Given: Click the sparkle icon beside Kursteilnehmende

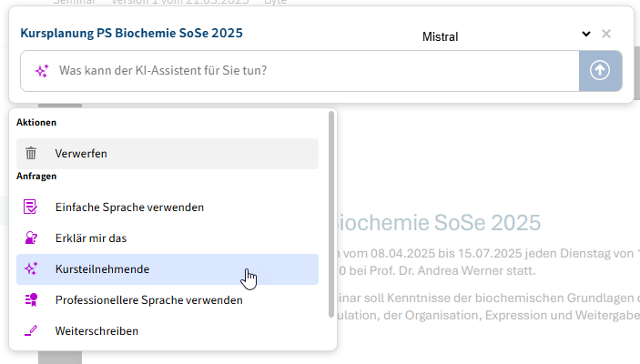Looking at the screenshot, I should pyautogui.click(x=31, y=269).
